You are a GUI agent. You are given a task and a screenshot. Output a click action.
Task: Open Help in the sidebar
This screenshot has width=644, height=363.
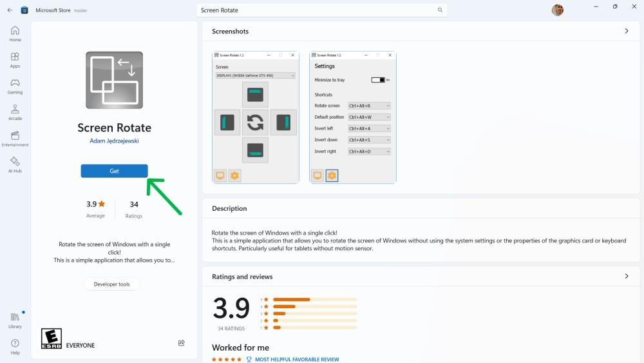click(15, 346)
